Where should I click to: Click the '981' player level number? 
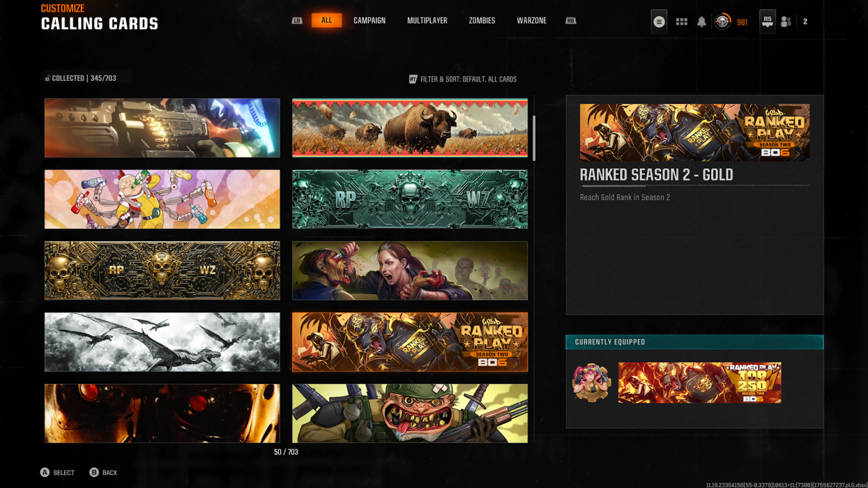coord(742,22)
